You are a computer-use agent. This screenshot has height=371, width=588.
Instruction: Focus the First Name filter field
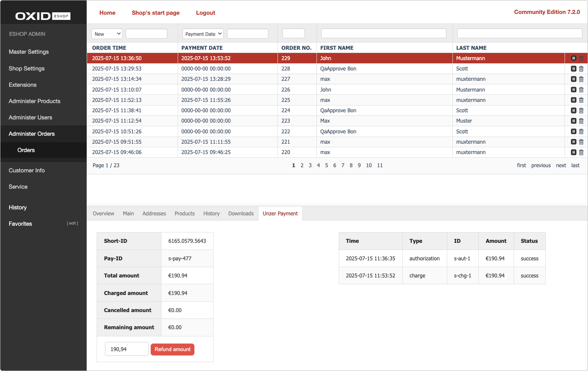(x=384, y=33)
